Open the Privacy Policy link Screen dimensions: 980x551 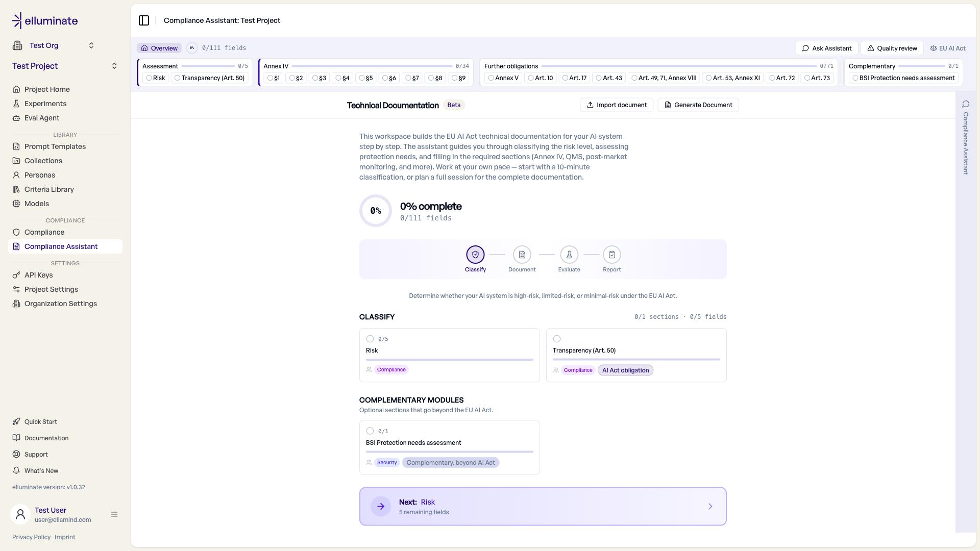tap(32, 537)
